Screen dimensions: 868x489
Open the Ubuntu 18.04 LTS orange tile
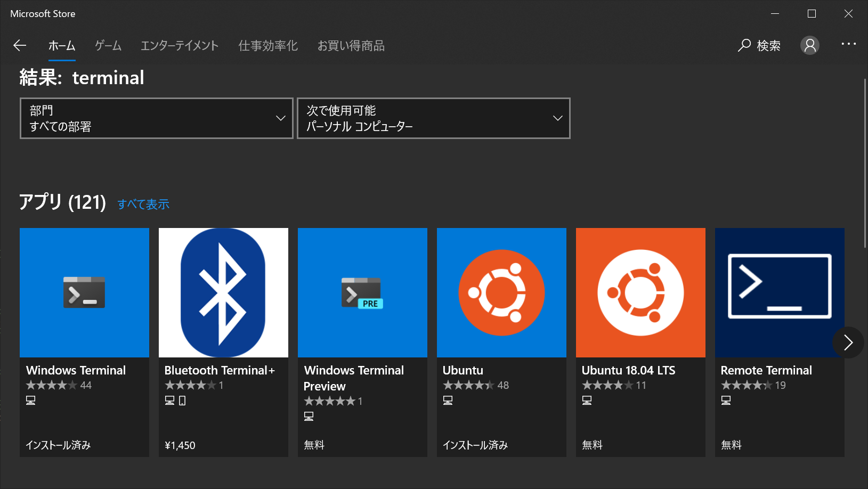click(640, 292)
